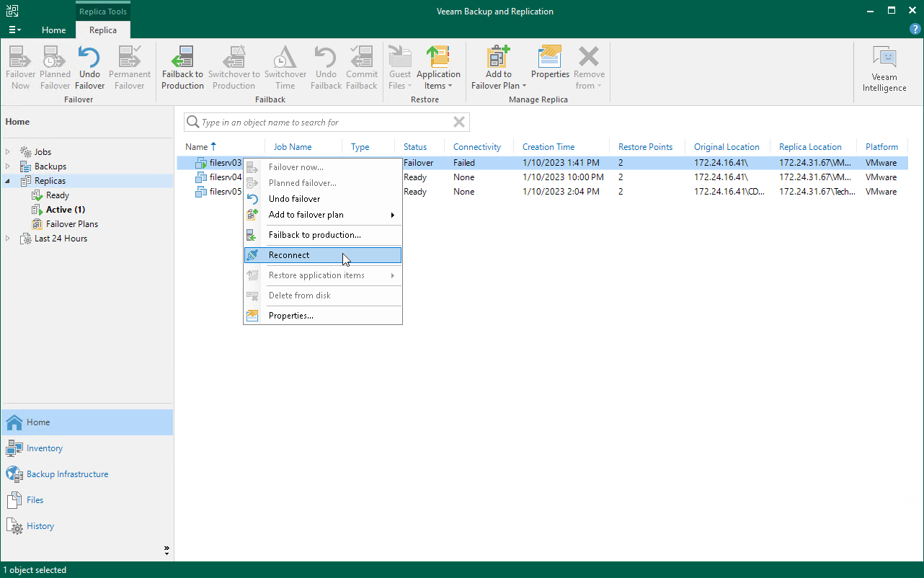Select Active (1) under Replicas
This screenshot has width=924, height=578.
[x=66, y=210]
